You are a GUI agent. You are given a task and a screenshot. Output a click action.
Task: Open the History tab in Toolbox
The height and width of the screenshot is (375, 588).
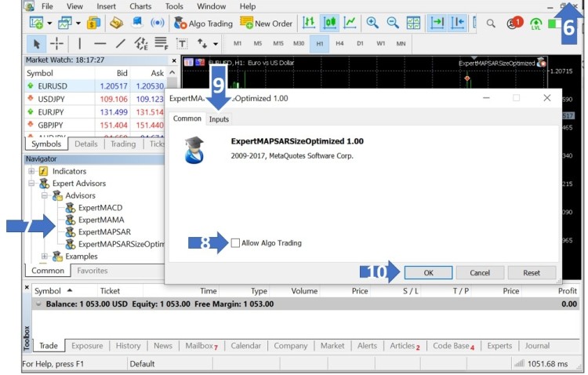(128, 345)
